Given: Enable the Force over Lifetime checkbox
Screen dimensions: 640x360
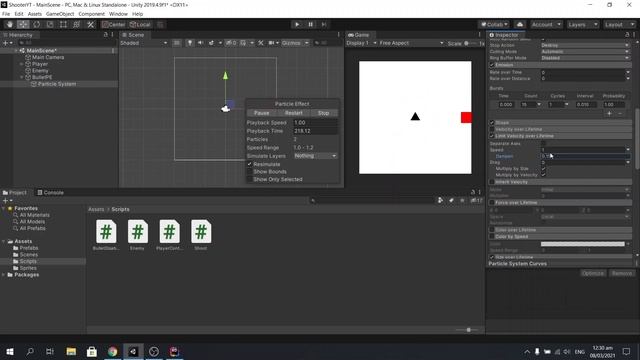Looking at the screenshot, I should point(492,202).
